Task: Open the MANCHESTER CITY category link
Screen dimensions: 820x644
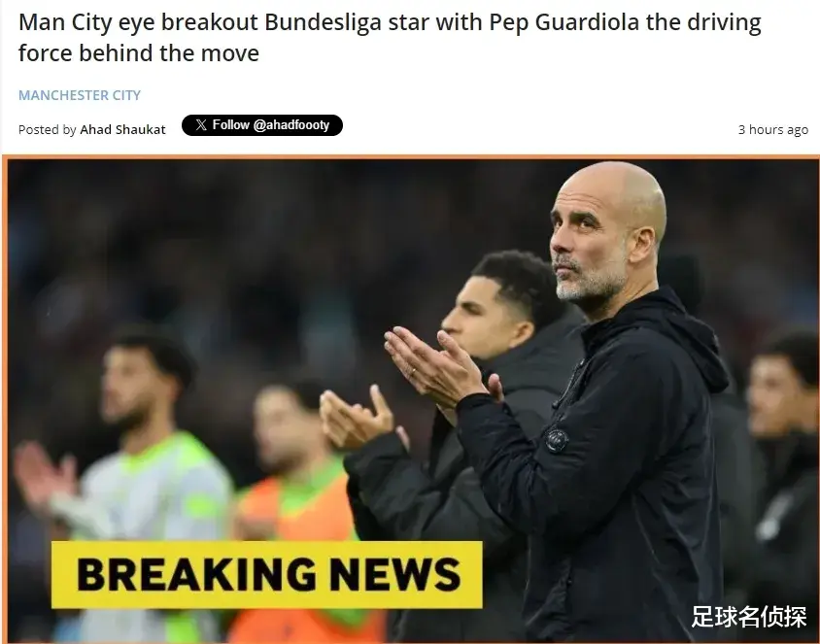Action: click(x=80, y=95)
